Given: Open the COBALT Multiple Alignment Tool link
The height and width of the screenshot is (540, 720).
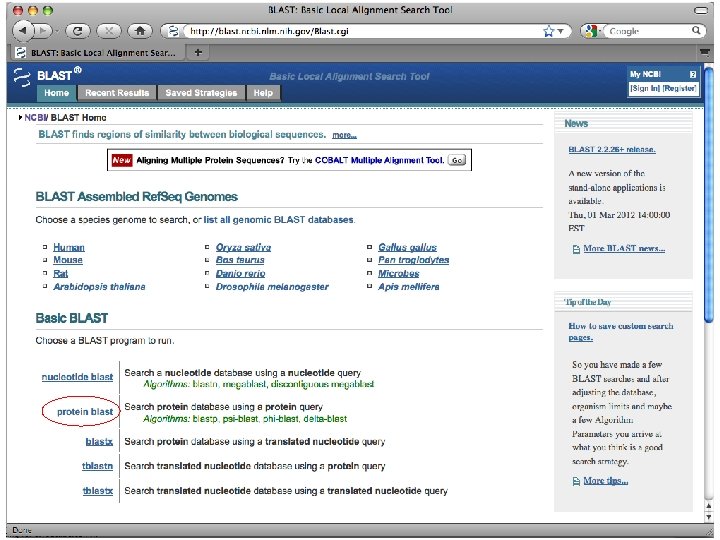Looking at the screenshot, I should 379,160.
